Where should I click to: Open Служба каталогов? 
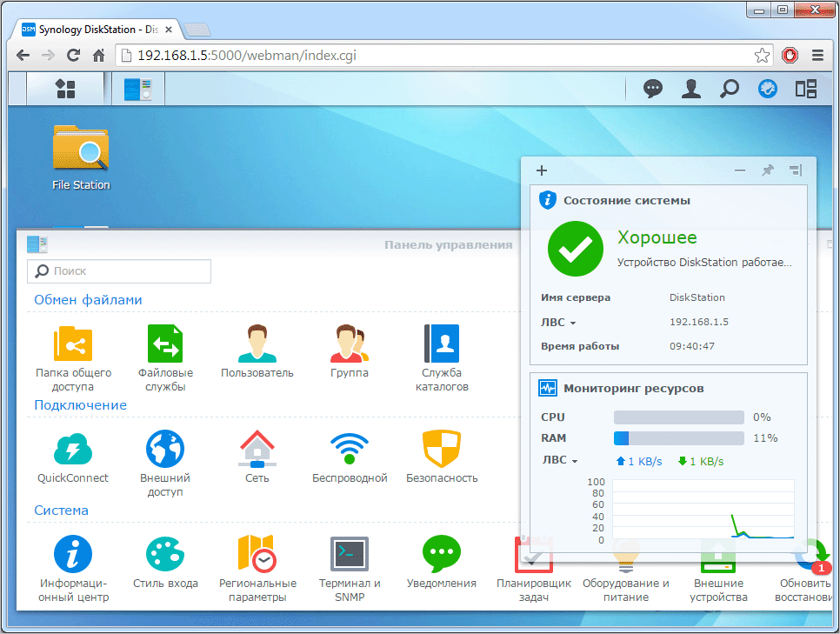(442, 358)
